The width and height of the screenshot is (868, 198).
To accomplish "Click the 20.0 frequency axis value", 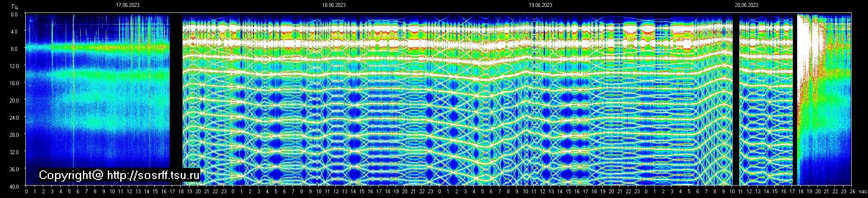I will [x=14, y=100].
